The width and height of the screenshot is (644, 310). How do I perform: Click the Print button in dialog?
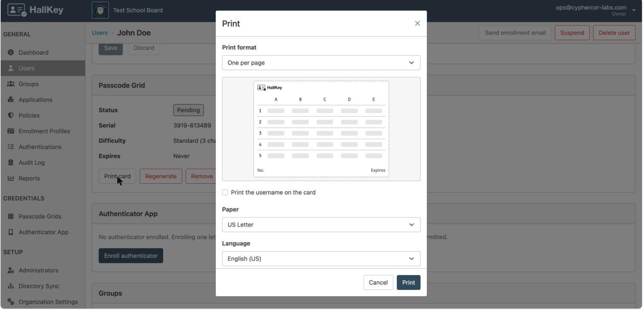click(x=409, y=283)
